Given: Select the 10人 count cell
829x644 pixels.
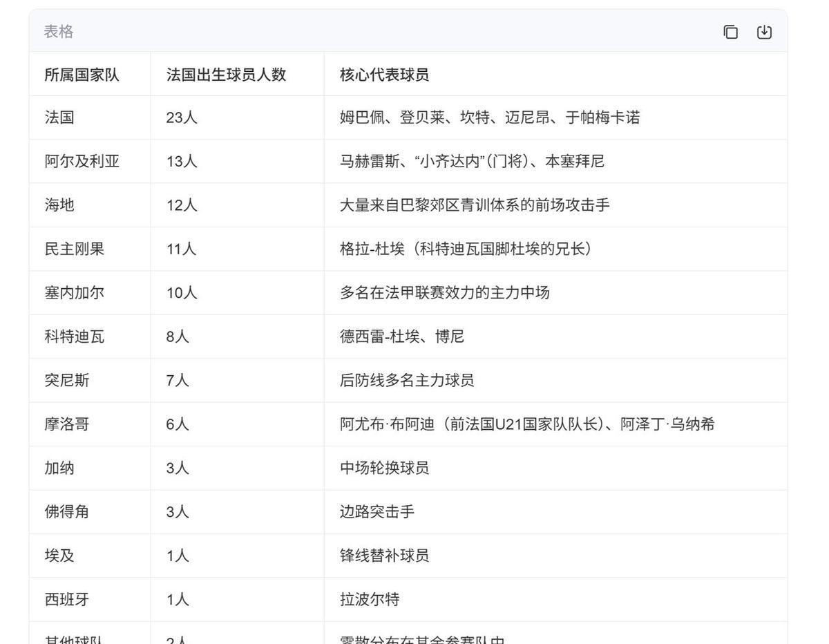Looking at the screenshot, I should pyautogui.click(x=237, y=293).
